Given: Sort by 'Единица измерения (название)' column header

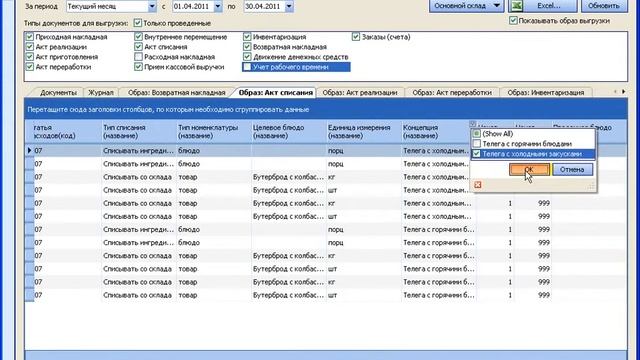Looking at the screenshot, I should (x=364, y=131).
